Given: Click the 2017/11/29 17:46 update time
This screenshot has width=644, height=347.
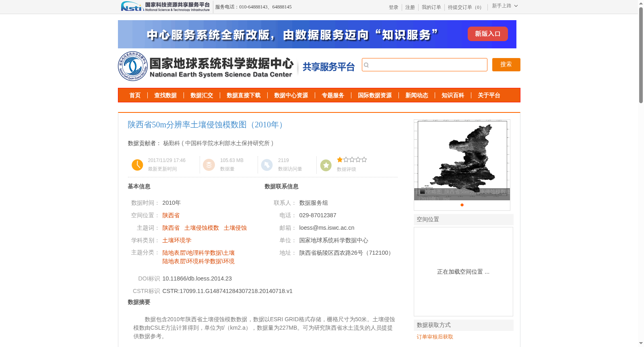Looking at the screenshot, I should click(167, 160).
